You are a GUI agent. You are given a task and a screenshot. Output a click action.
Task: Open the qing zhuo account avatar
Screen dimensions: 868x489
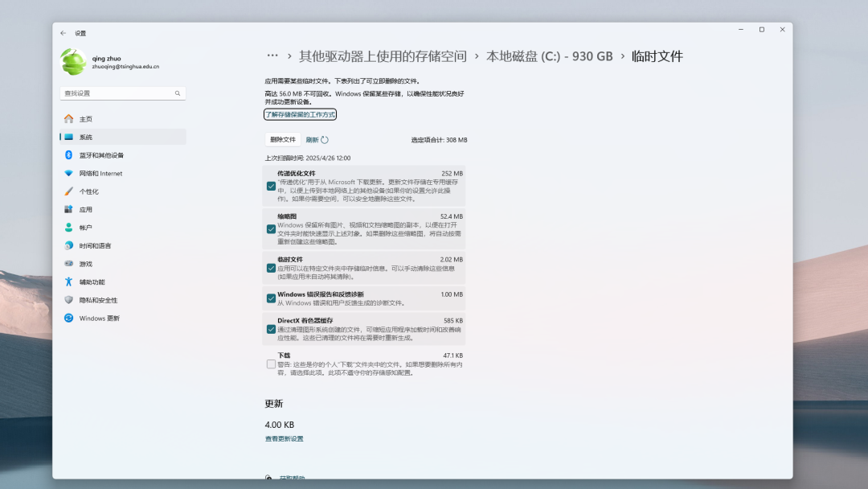[74, 61]
